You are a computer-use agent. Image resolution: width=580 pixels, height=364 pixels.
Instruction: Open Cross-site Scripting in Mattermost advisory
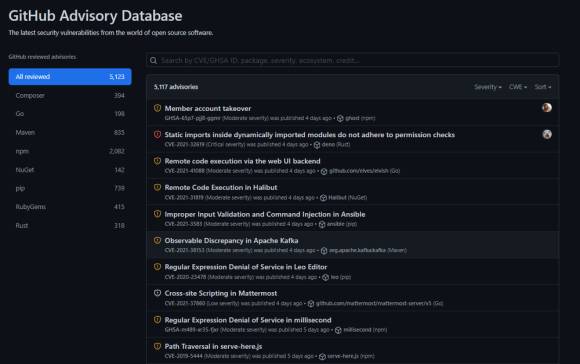tap(220, 293)
